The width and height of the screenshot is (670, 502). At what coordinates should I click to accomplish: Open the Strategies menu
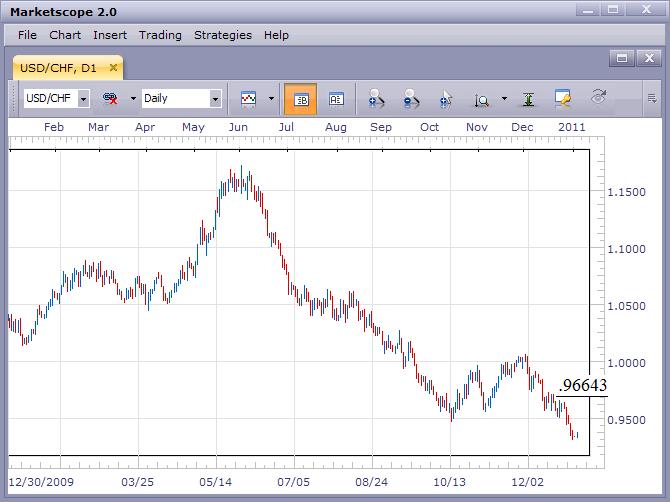pyautogui.click(x=223, y=35)
